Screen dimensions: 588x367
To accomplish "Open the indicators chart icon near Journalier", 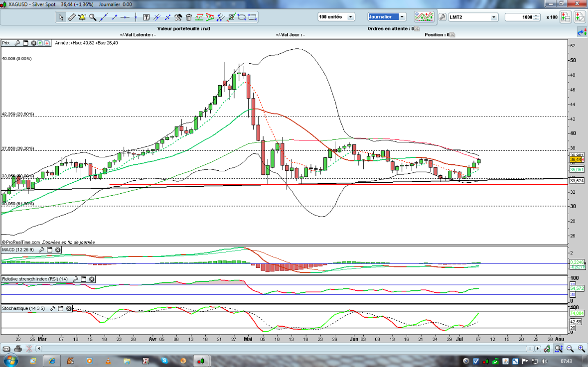I will 424,17.
